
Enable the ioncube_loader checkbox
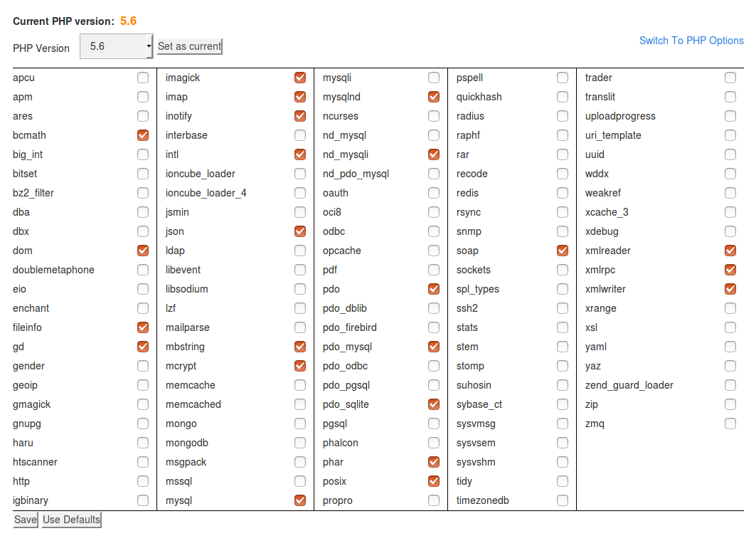click(x=300, y=174)
